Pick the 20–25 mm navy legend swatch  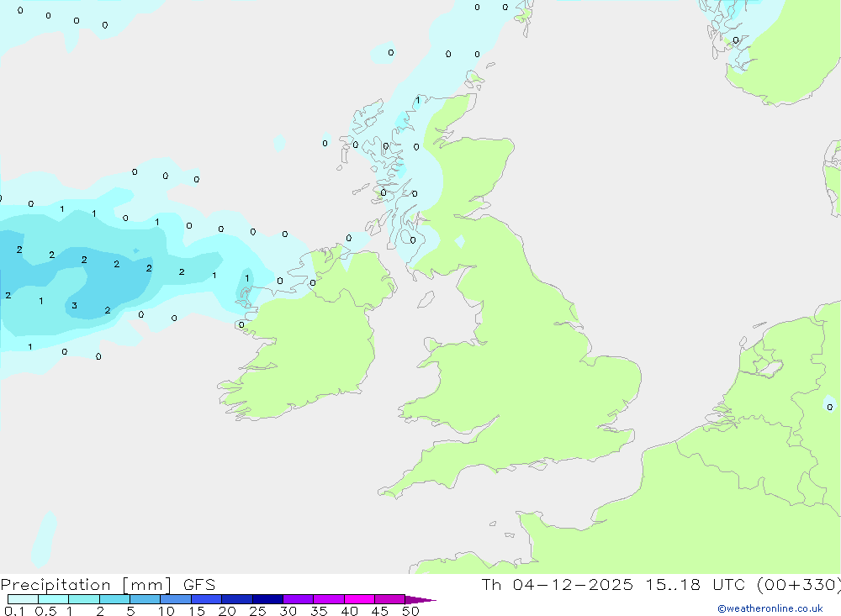coord(236,599)
